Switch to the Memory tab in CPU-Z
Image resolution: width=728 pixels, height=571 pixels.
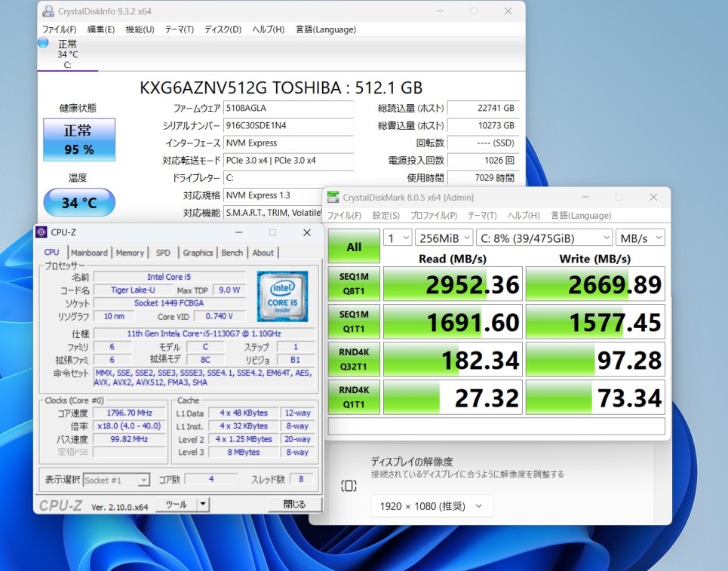(130, 253)
